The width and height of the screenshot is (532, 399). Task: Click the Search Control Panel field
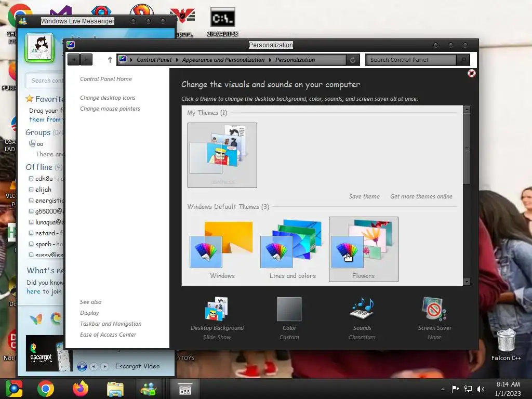tap(411, 60)
